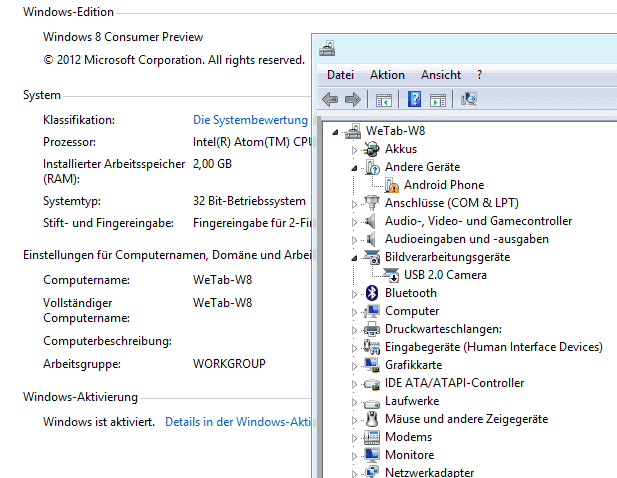Click the Druckwarteschlangen printer icon
Viewport: 617px width, 478px height.
[372, 329]
